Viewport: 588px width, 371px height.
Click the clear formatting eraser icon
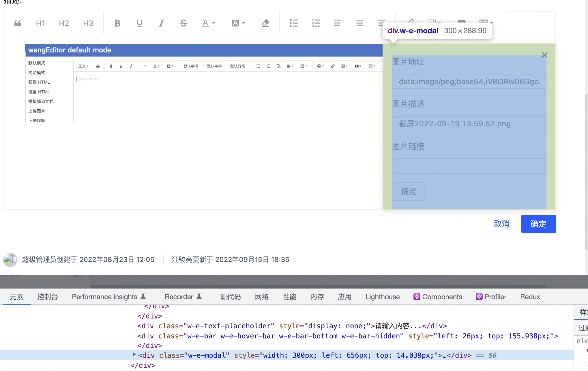[265, 23]
